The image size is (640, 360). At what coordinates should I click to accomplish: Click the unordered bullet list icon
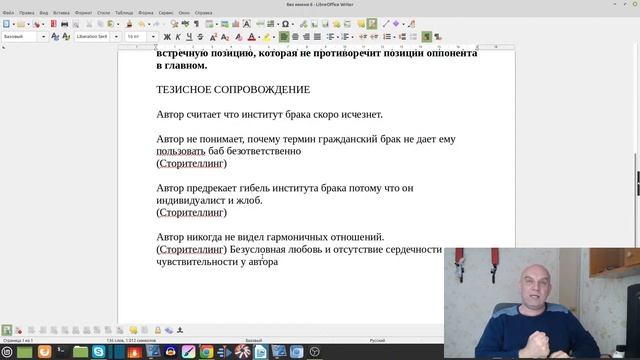tap(330, 37)
